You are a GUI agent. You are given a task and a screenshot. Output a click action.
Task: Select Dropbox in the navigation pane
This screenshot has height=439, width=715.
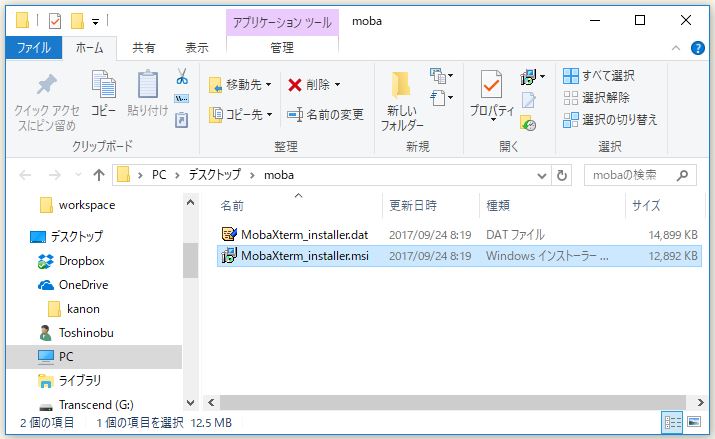[71, 261]
